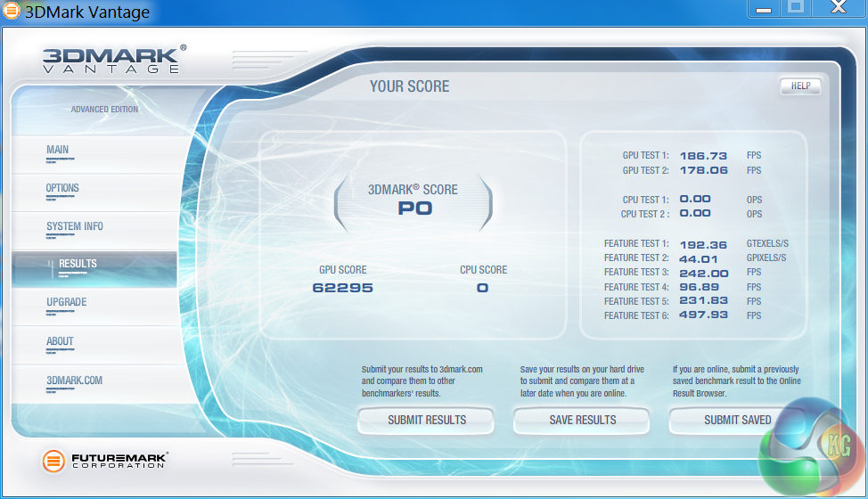The width and height of the screenshot is (868, 499).
Task: Select Feature Test 5 value 231.83
Action: (x=703, y=301)
